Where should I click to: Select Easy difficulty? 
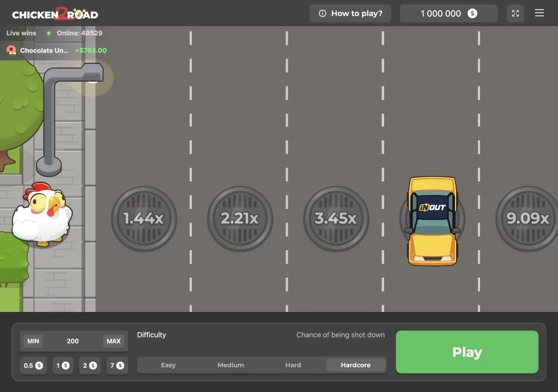(x=168, y=365)
